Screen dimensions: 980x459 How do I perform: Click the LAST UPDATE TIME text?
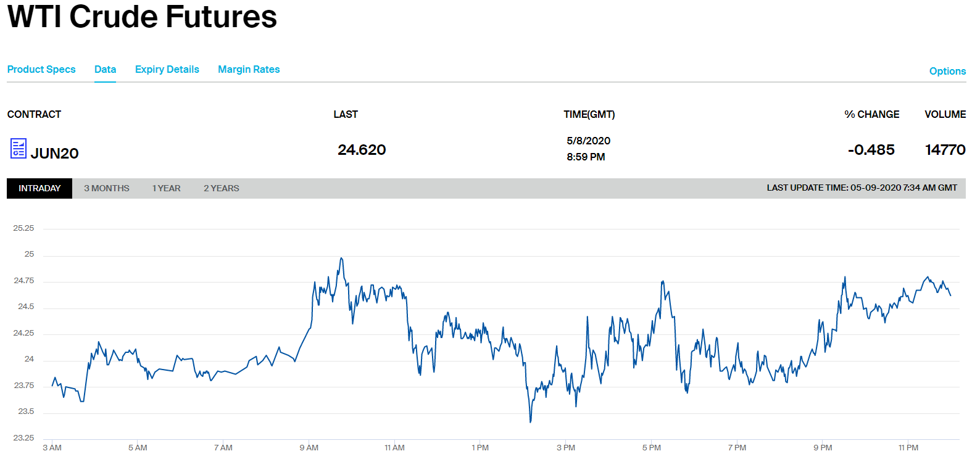point(862,188)
